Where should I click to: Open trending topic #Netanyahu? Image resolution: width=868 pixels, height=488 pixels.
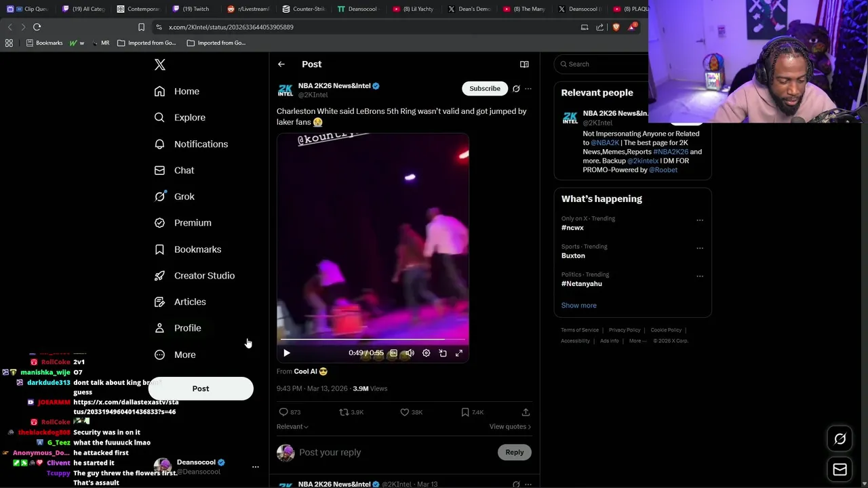(x=581, y=284)
